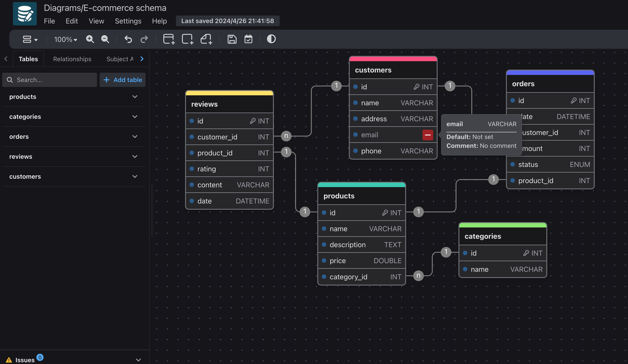Click the add subject area icon
This screenshot has height=364, width=628.
(x=188, y=39)
